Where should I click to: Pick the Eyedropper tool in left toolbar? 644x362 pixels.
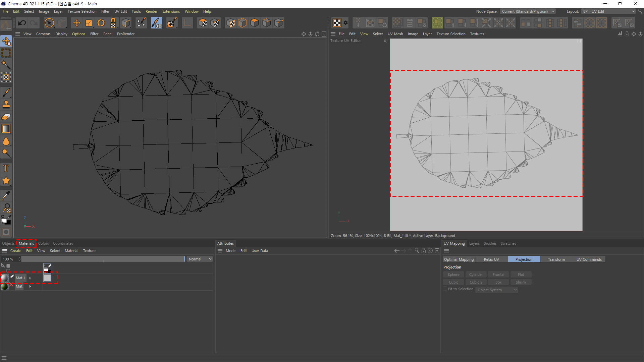[x=6, y=195]
